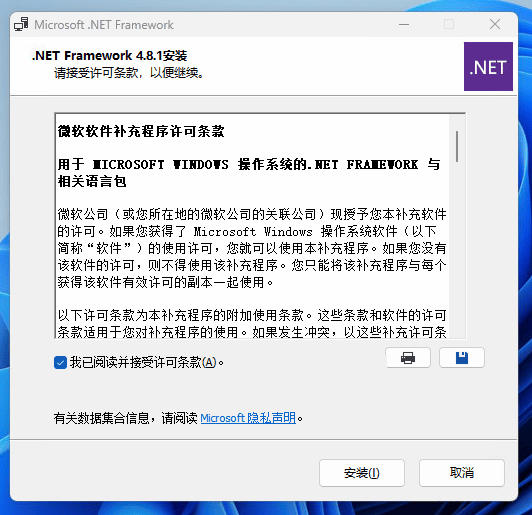Minimize the .NET Framework installer window
The width and height of the screenshot is (532, 515).
[404, 24]
